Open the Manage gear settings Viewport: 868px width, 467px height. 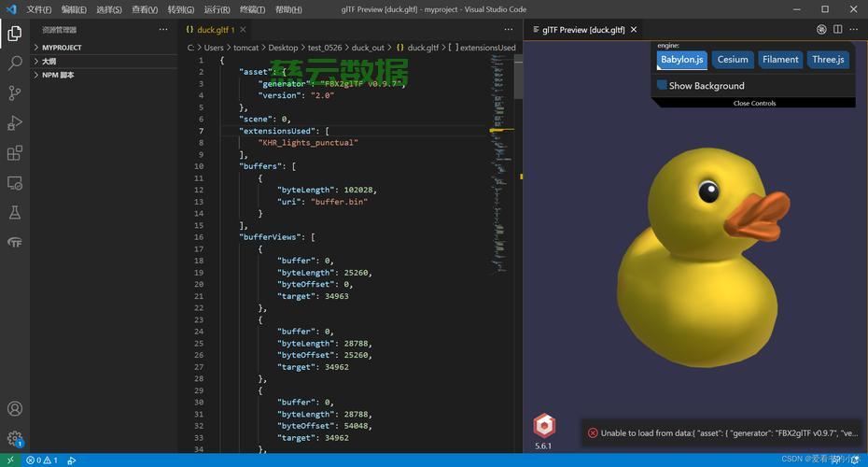click(x=15, y=438)
